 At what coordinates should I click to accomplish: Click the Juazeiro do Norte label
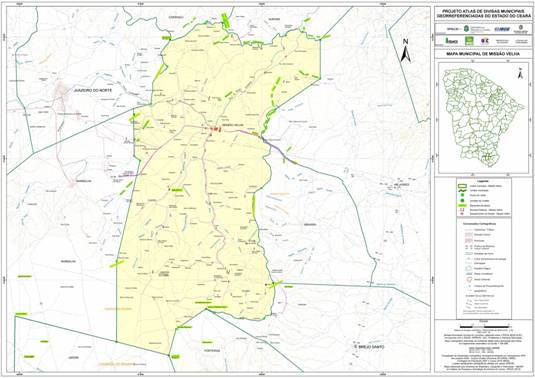[92, 90]
